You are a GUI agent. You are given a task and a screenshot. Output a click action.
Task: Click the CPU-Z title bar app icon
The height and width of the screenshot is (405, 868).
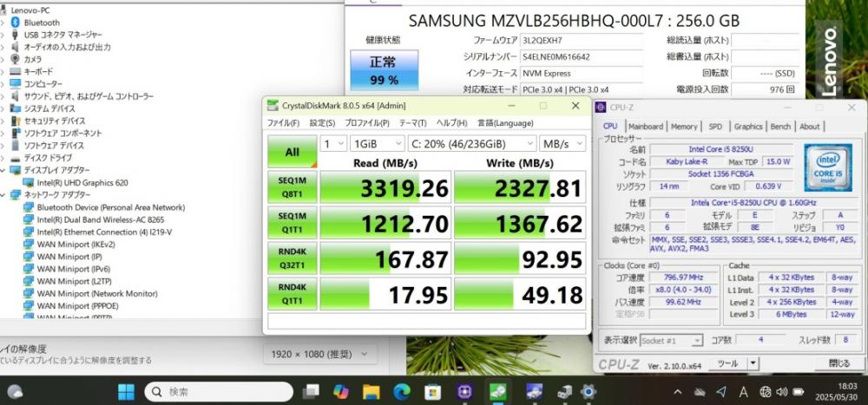point(601,108)
